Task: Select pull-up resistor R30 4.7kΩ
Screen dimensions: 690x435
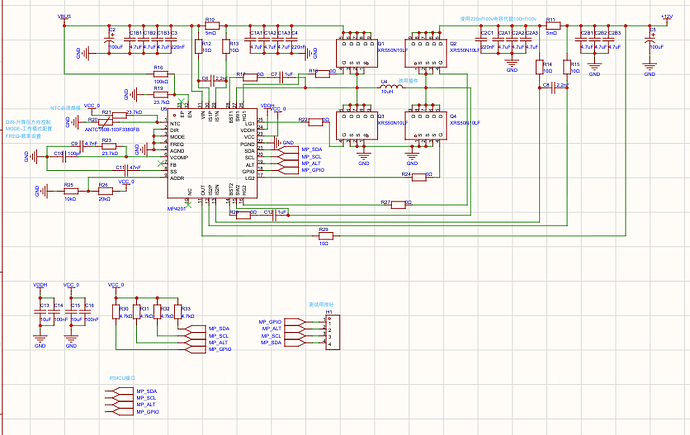Action: pos(116,312)
